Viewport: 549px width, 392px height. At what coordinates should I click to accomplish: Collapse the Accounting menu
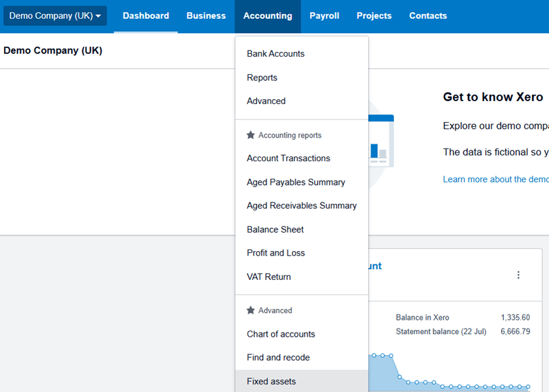268,16
